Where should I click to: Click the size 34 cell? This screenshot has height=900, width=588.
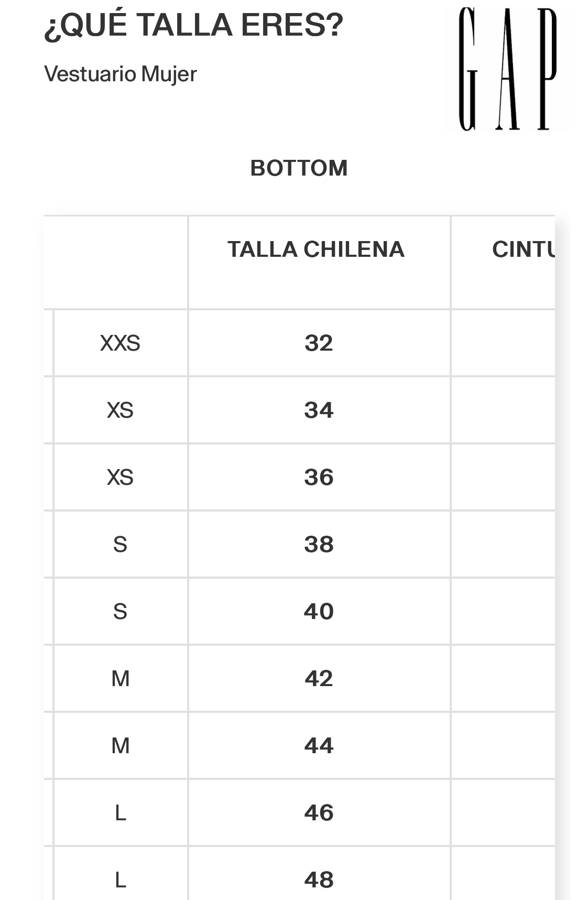(319, 410)
